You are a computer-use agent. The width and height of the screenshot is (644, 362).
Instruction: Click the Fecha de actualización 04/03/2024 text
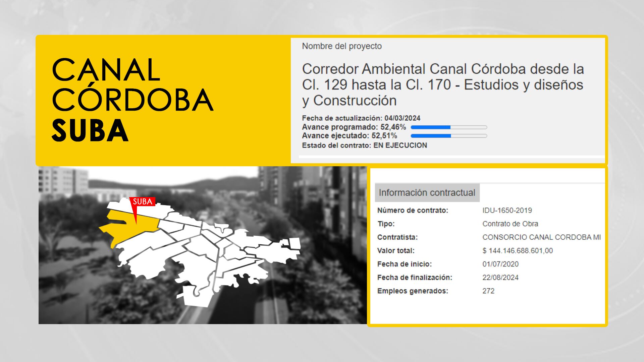click(361, 118)
